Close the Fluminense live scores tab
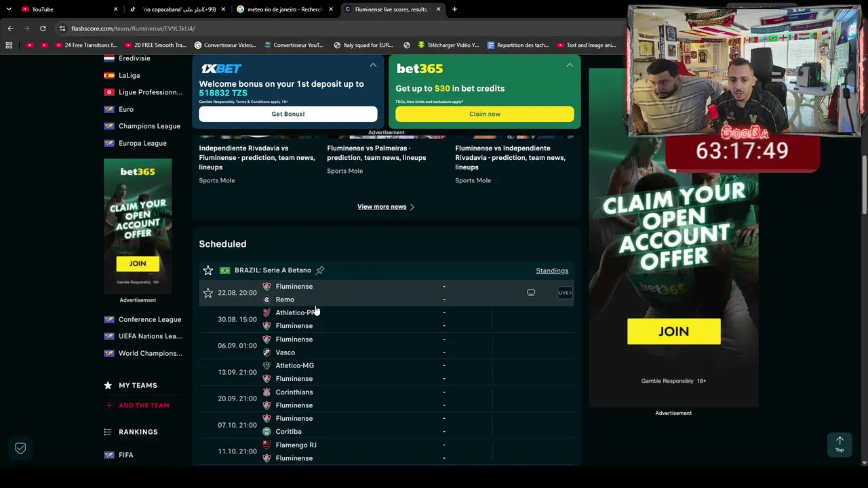The height and width of the screenshot is (488, 868). [x=439, y=9]
